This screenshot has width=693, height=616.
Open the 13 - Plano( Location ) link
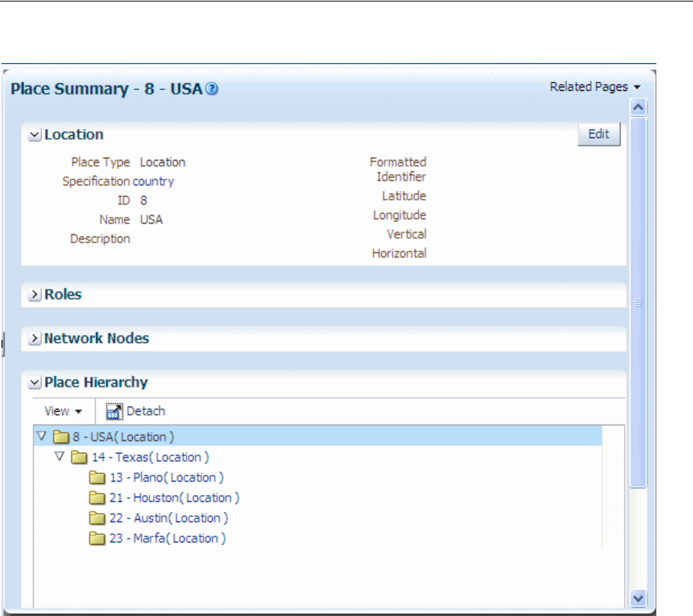(x=166, y=478)
